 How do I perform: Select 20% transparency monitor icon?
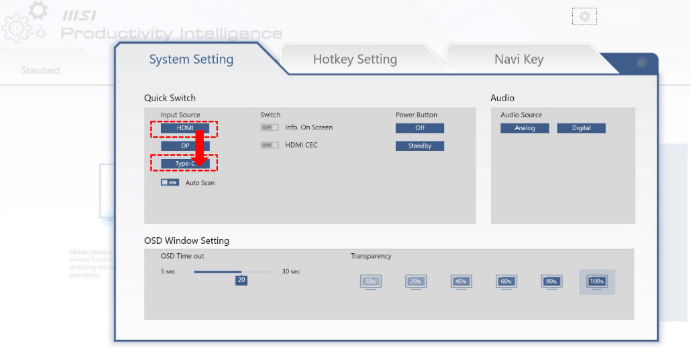416,282
